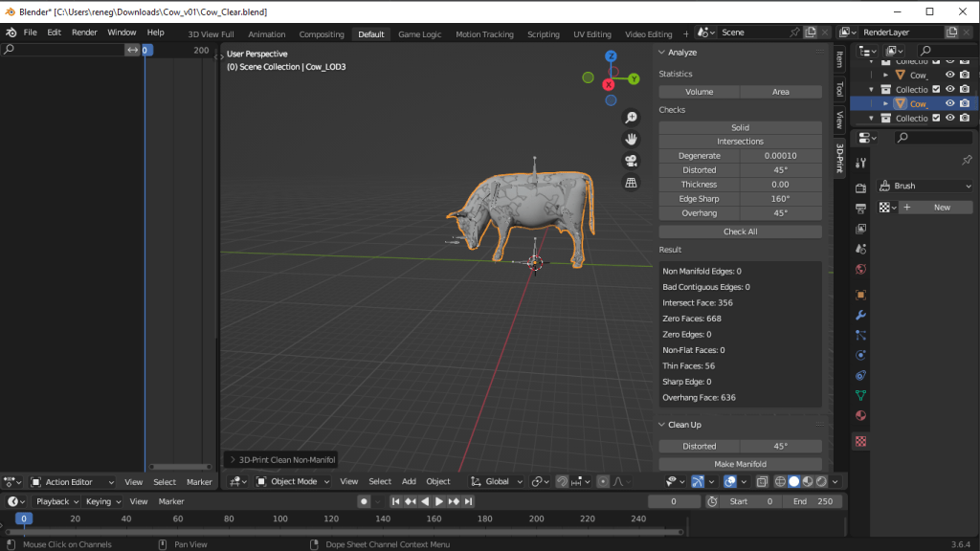Switch perspective/orthographic with the grid icon

[631, 182]
